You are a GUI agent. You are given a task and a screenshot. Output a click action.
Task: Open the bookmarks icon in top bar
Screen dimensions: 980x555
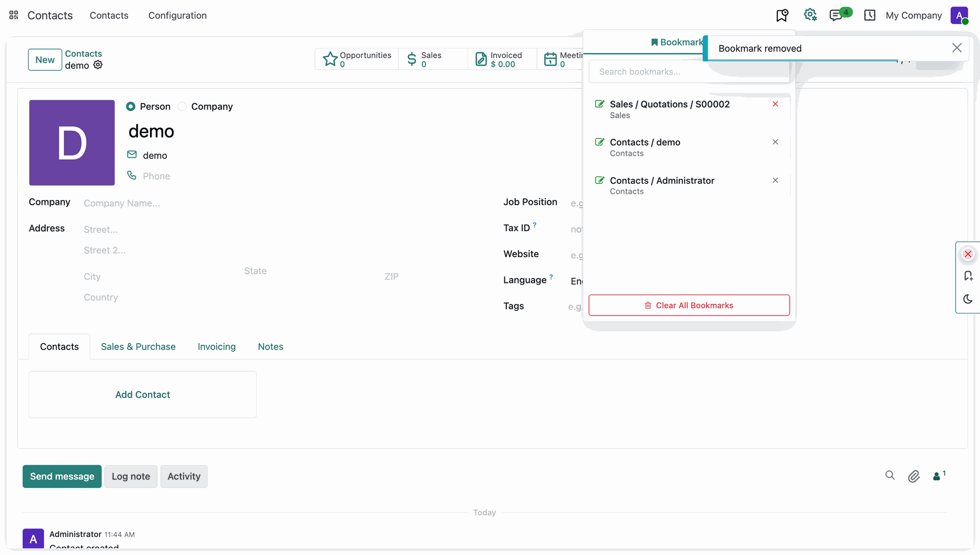coord(782,15)
